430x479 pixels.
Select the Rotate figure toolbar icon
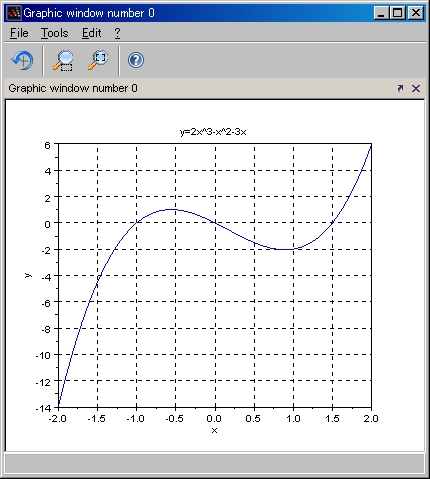[x=22, y=60]
